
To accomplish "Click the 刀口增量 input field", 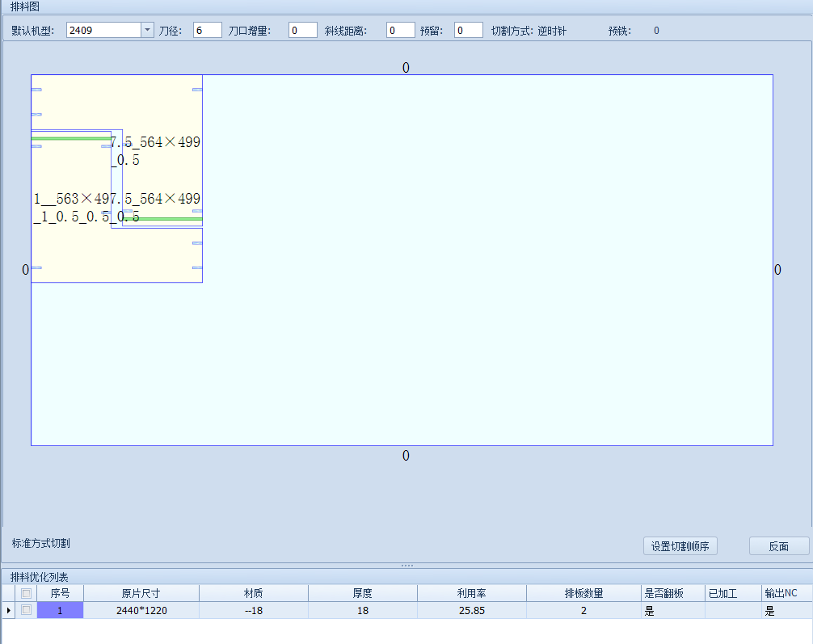I will (x=302, y=31).
